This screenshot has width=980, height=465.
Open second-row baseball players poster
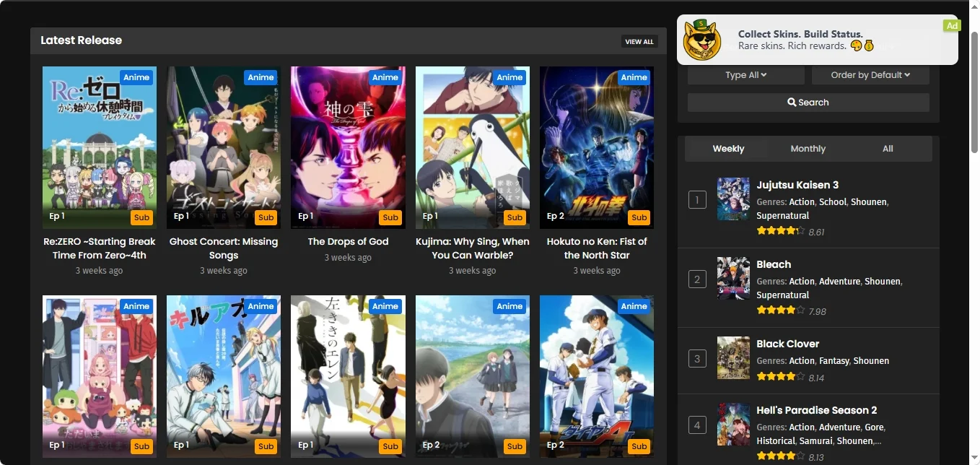click(597, 376)
